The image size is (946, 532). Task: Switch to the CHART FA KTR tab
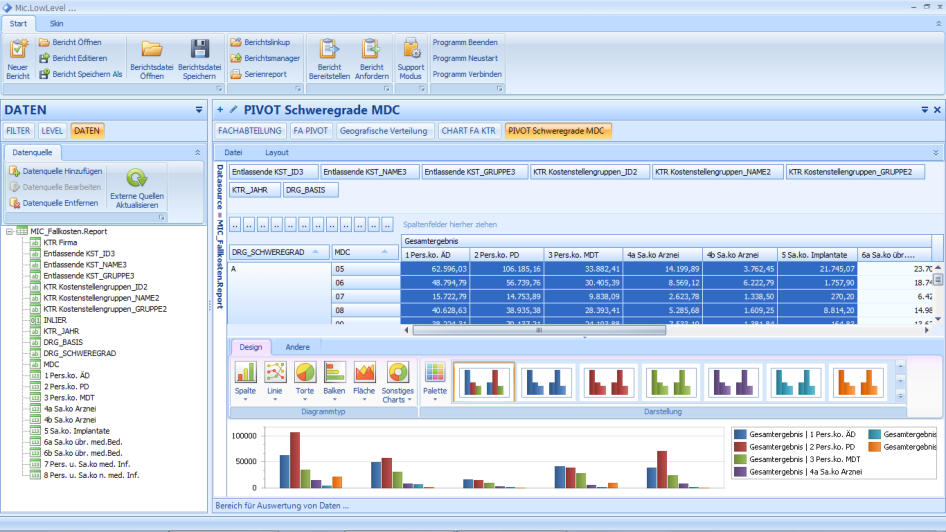[x=468, y=131]
